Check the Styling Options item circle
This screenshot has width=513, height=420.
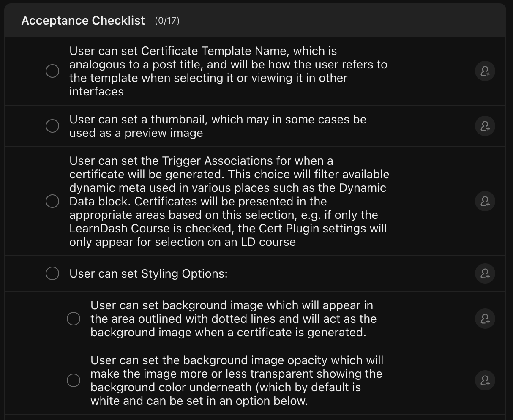click(52, 273)
